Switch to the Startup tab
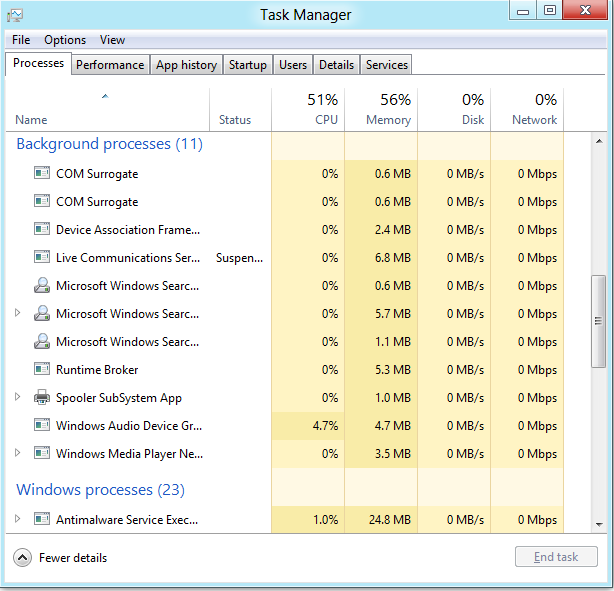This screenshot has width=614, height=591. click(x=248, y=65)
